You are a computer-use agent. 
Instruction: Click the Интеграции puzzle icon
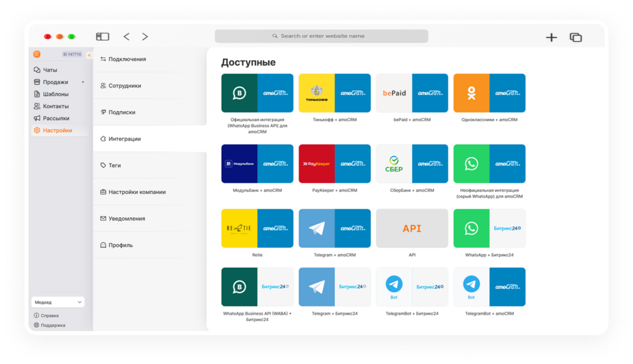103,139
